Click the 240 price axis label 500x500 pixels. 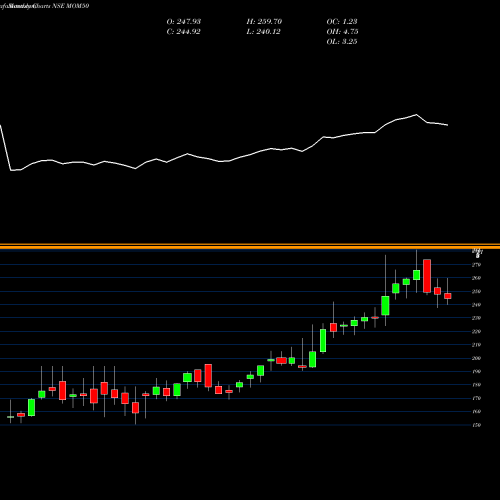tap(476, 305)
